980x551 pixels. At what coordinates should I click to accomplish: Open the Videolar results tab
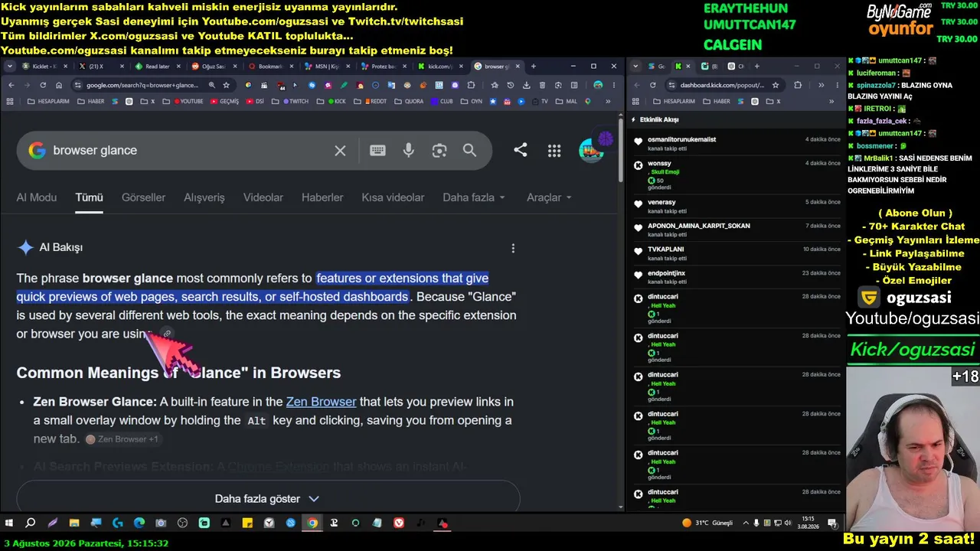(x=263, y=197)
